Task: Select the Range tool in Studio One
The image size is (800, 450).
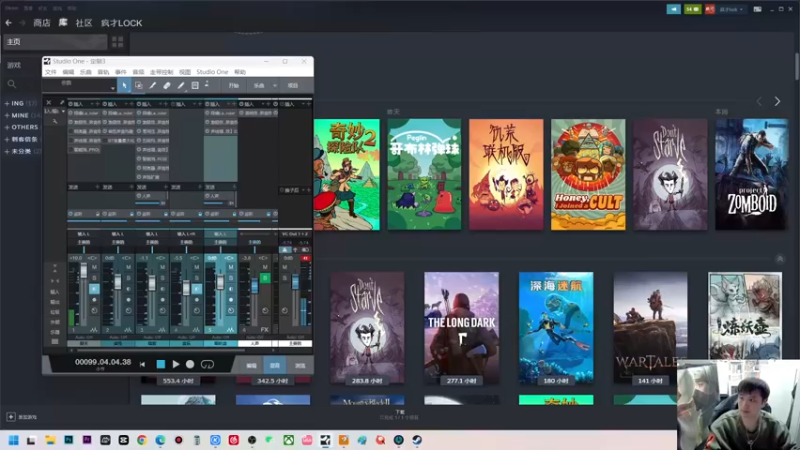Action: (x=138, y=85)
